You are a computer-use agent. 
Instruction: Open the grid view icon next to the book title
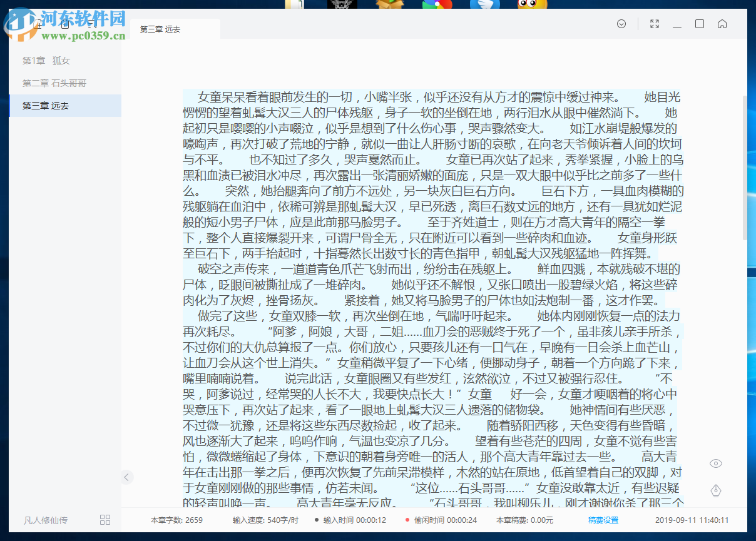[x=105, y=519]
